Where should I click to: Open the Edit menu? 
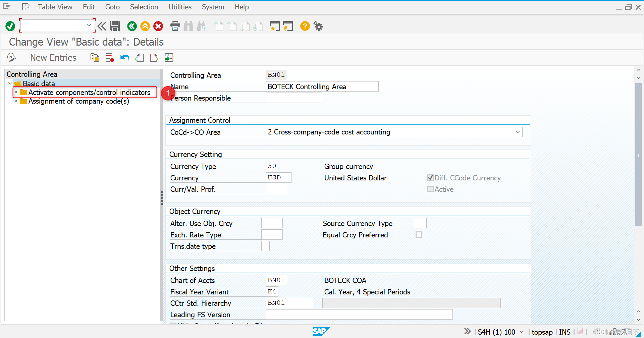point(89,7)
